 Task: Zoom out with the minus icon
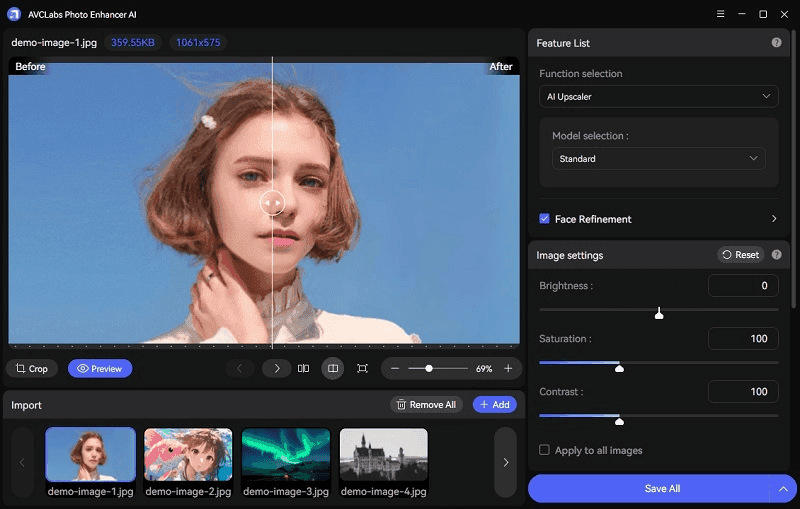(395, 368)
